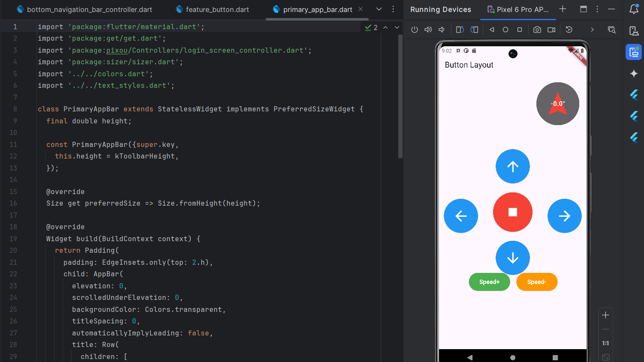Open editor tab options menu

(393, 9)
